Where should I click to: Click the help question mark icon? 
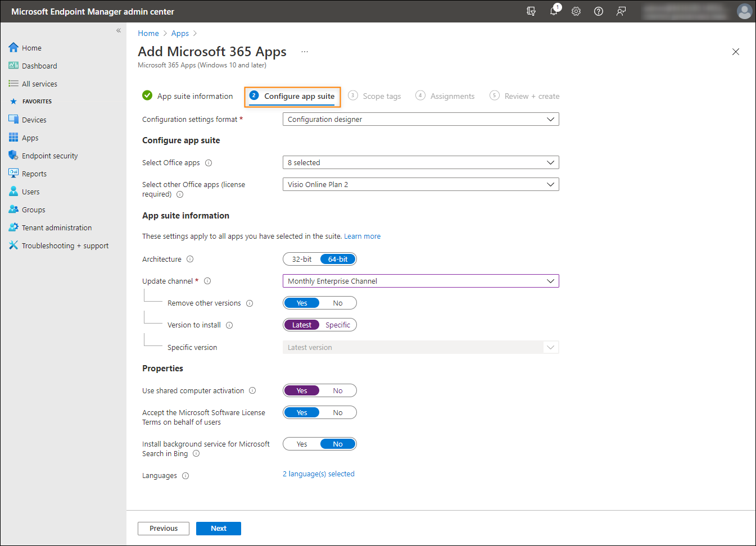click(599, 11)
